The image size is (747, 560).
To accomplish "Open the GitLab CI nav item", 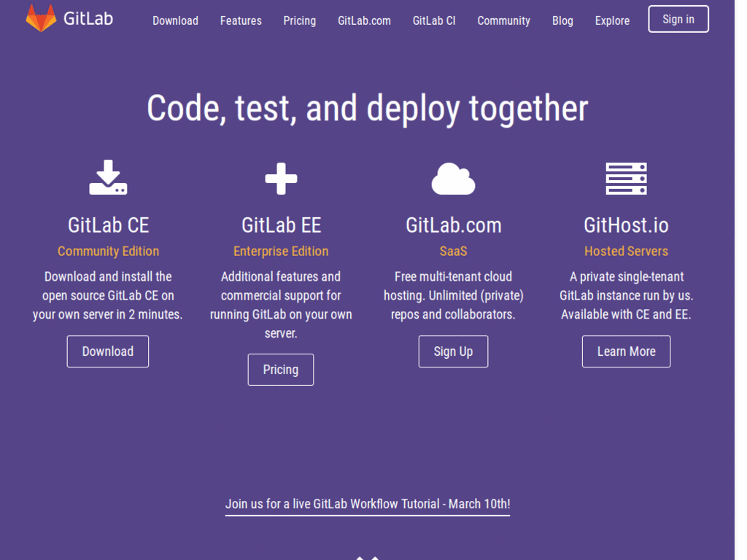I will (x=434, y=20).
